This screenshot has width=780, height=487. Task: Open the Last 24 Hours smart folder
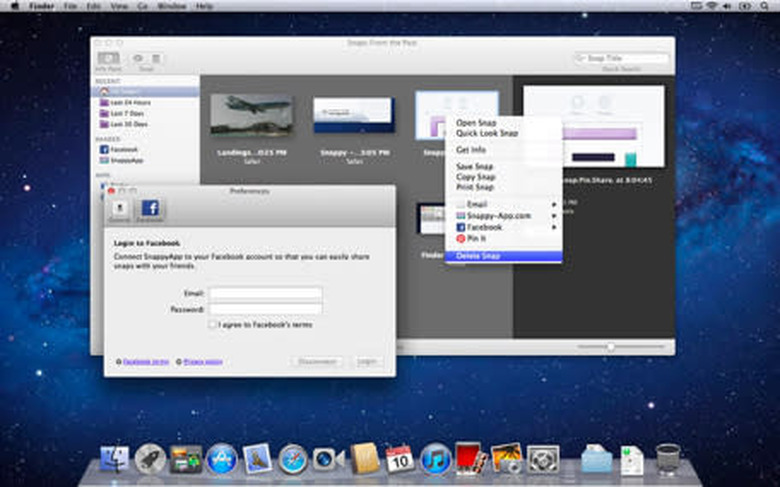click(x=126, y=102)
